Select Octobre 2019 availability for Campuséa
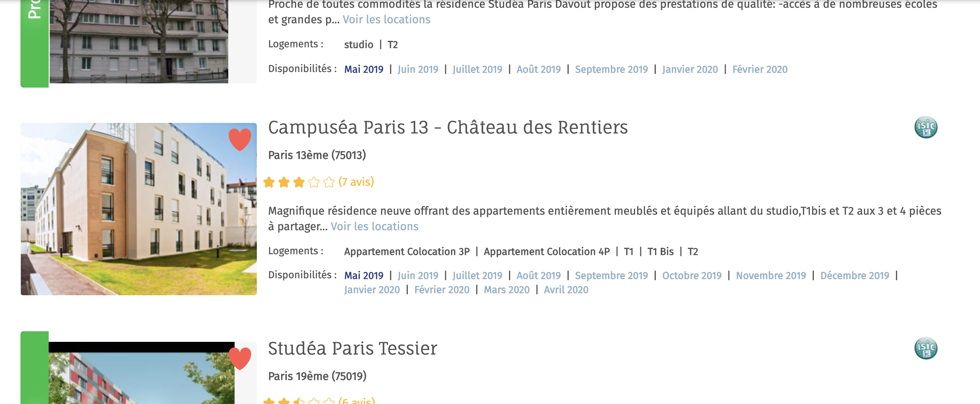Image resolution: width=980 pixels, height=404 pixels. coord(692,276)
